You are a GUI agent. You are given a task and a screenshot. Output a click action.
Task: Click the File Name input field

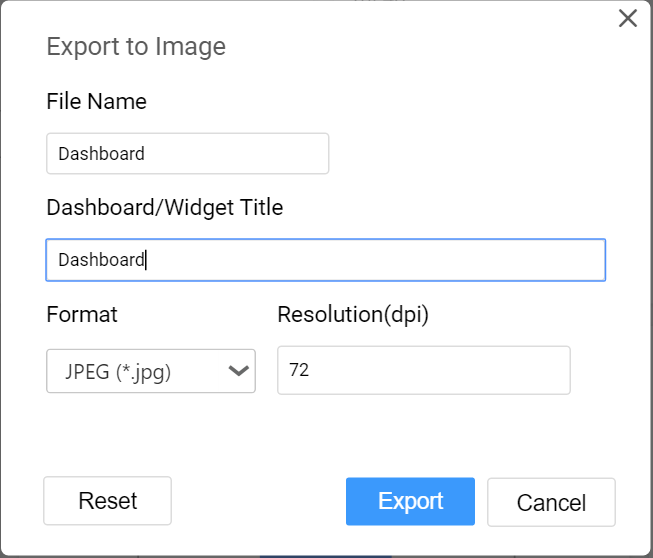tap(187, 153)
